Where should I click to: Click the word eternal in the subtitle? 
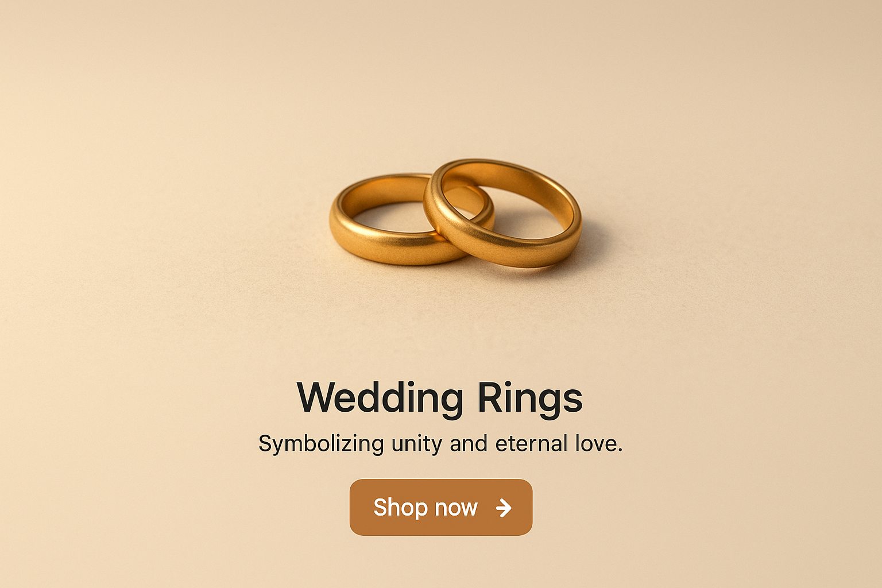click(x=523, y=443)
